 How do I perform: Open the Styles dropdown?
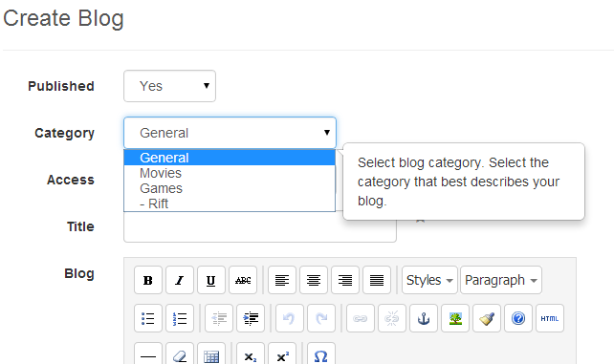click(x=429, y=280)
